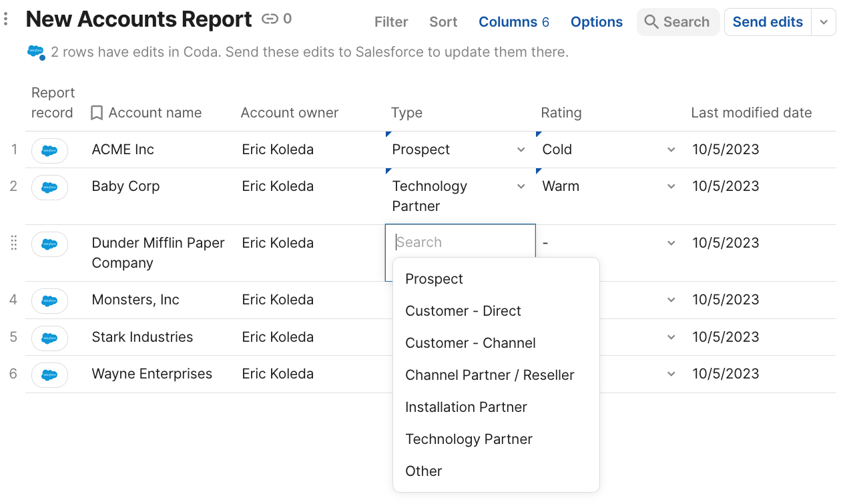Select Channel Partner / Reseller option
The width and height of the screenshot is (845, 504).
[496, 375]
